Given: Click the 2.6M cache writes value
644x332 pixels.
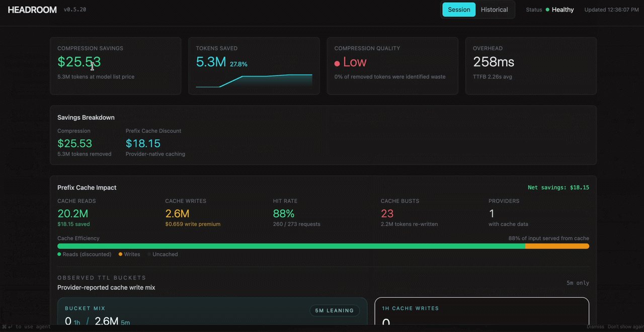Looking at the screenshot, I should click(x=177, y=214).
